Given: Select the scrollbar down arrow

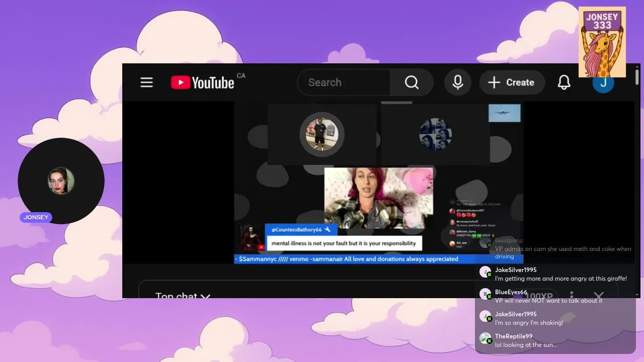Looking at the screenshot, I should coord(637,295).
